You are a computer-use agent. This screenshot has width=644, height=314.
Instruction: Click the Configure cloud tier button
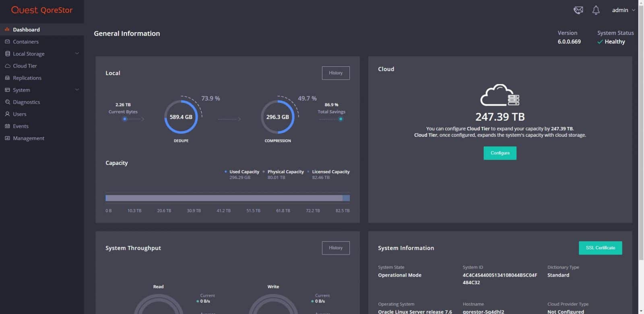(x=500, y=153)
